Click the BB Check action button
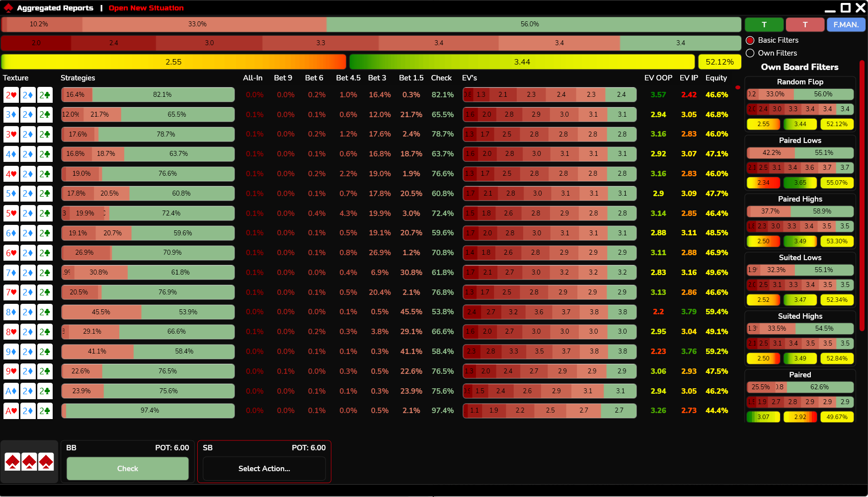Image resolution: width=868 pixels, height=497 pixels. pos(128,469)
